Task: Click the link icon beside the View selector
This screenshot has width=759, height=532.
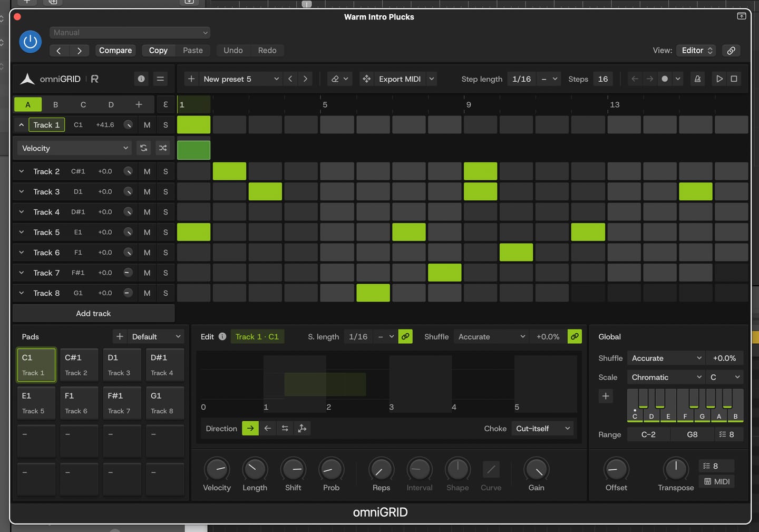Action: (x=731, y=51)
